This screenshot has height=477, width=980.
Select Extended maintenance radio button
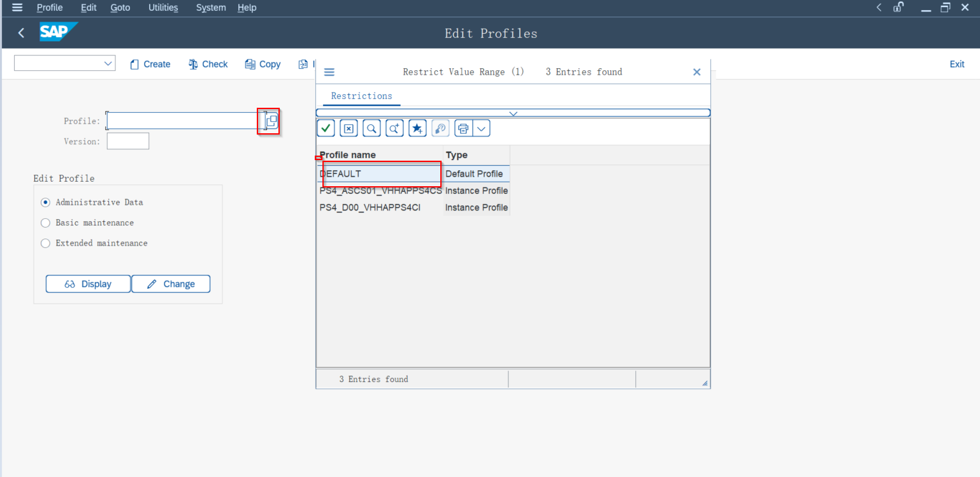pyautogui.click(x=45, y=243)
